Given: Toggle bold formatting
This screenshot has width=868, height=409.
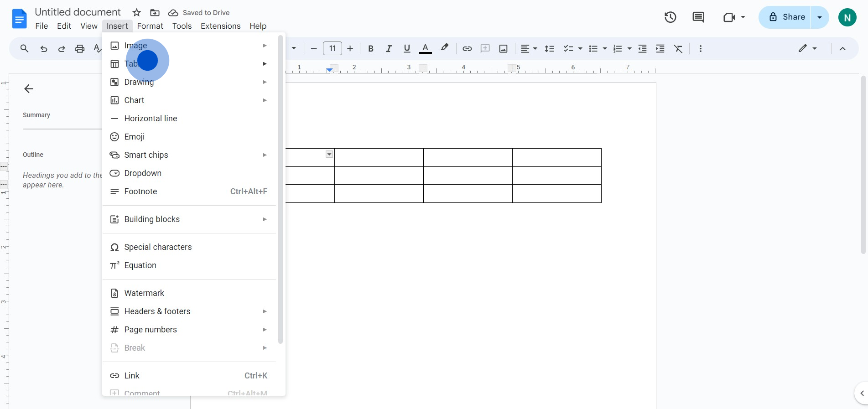Looking at the screenshot, I should coord(371,49).
